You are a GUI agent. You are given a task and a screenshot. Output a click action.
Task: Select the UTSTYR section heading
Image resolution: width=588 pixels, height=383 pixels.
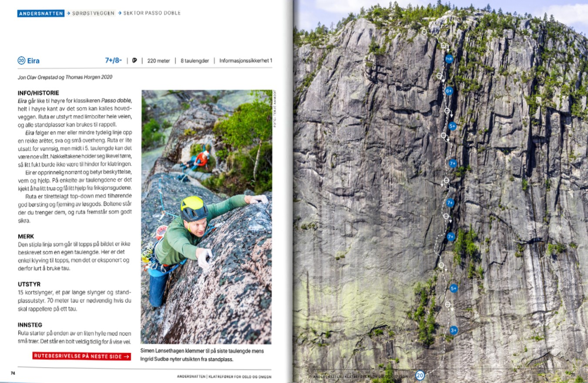click(x=29, y=284)
